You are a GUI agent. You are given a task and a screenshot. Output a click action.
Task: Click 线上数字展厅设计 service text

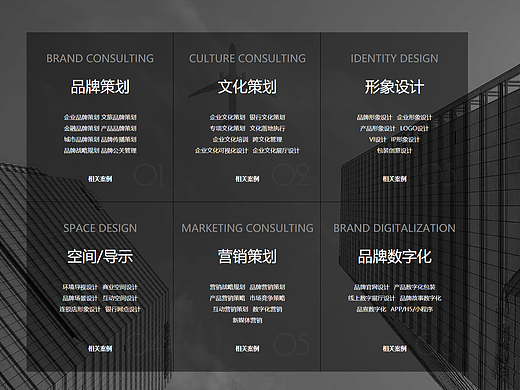tap(371, 298)
